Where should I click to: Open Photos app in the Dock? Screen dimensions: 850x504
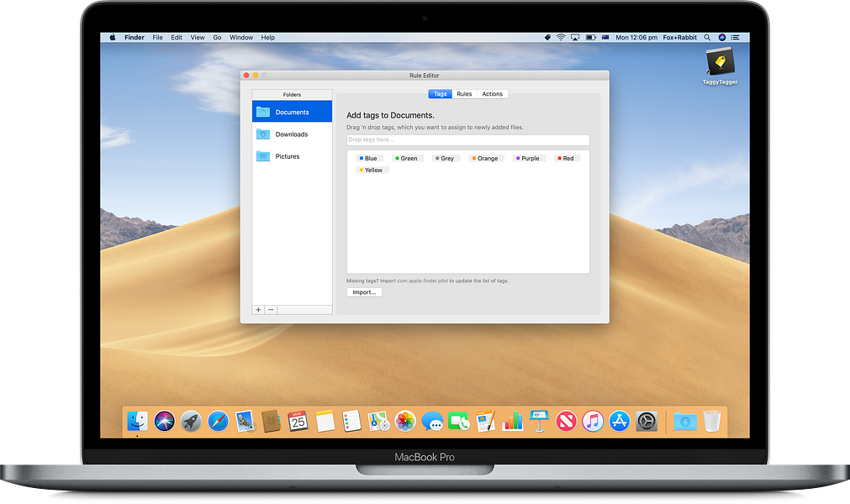(x=405, y=421)
